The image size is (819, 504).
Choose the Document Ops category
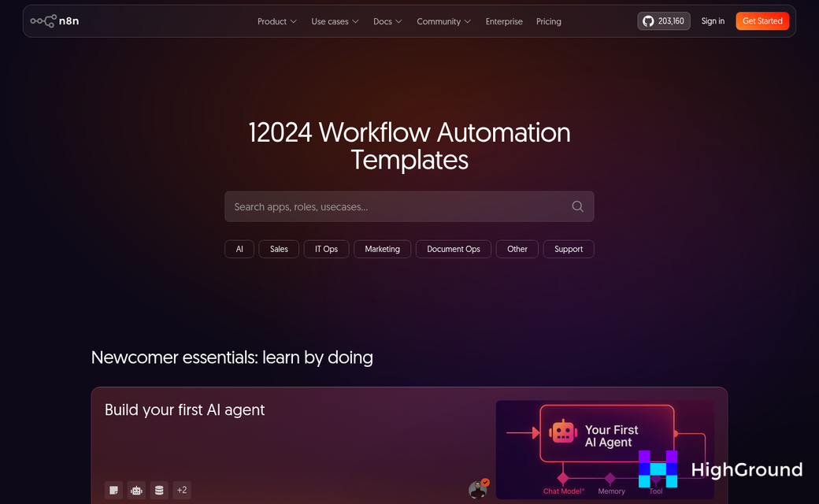click(x=454, y=249)
